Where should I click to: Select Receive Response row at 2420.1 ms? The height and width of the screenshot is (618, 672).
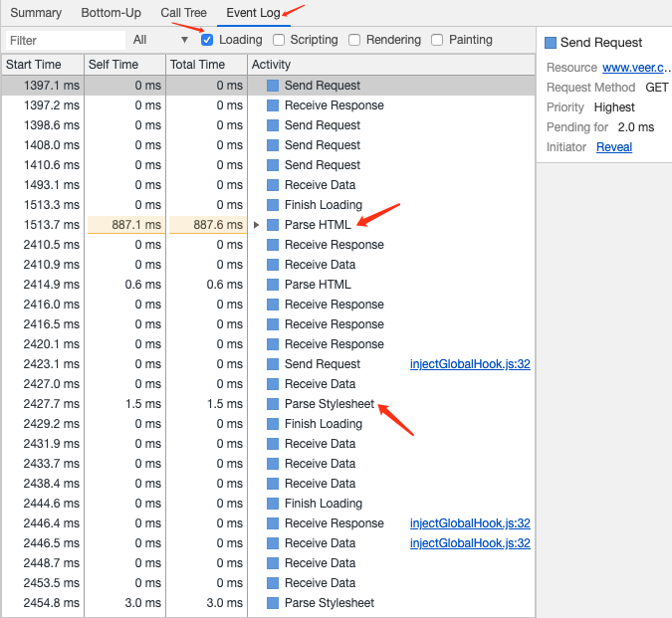pos(268,344)
